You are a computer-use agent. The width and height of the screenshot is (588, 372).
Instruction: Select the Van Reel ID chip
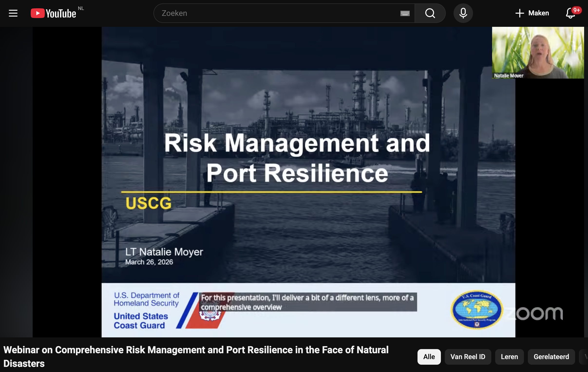468,357
